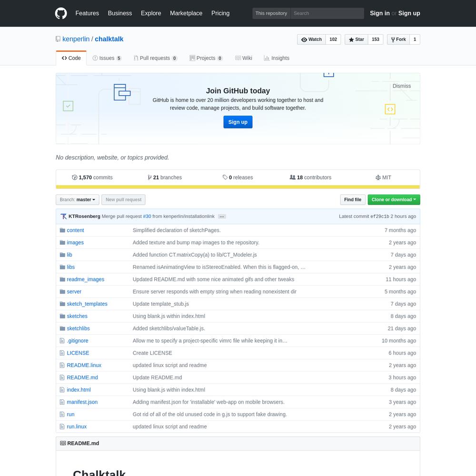Click commit message Create LICENSE
The image size is (476, 476).
[152, 353]
